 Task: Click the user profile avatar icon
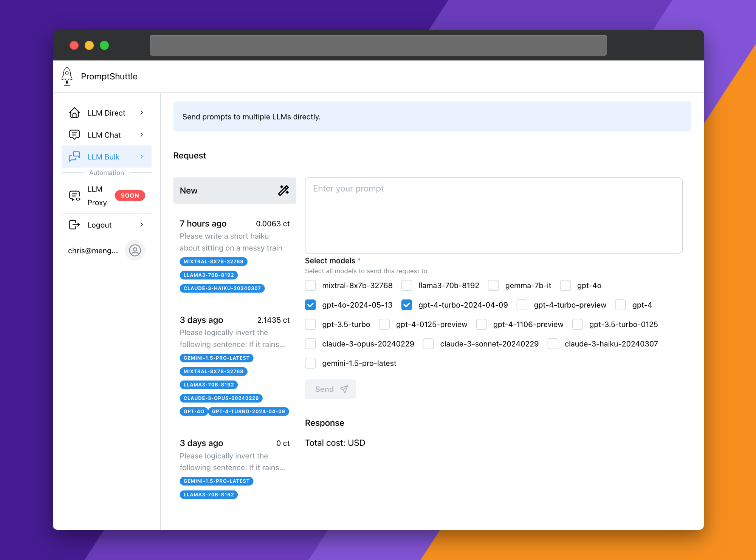coord(134,249)
